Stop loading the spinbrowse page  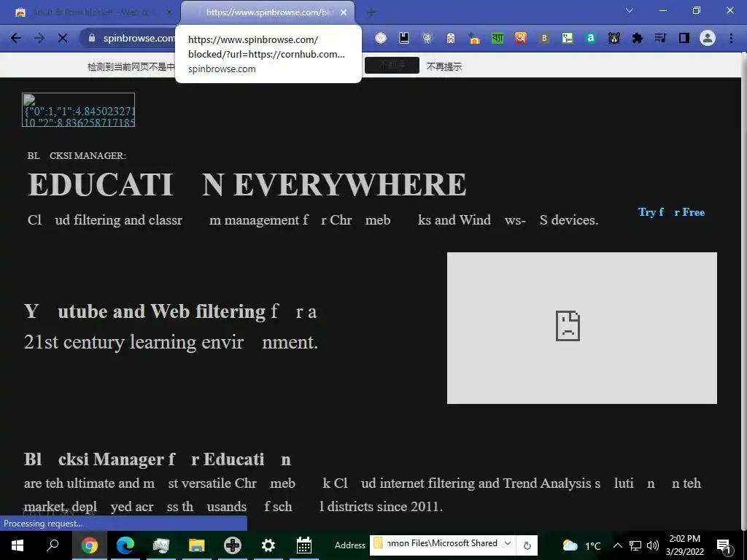[x=63, y=38]
